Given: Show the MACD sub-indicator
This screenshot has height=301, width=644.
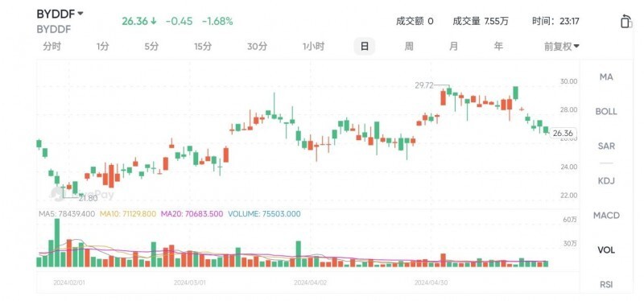Looking at the screenshot, I should coord(606,215).
